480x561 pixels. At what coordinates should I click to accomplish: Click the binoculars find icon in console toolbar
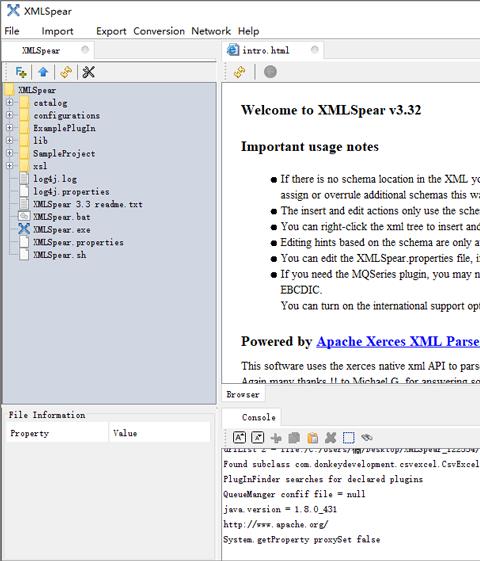pos(367,437)
